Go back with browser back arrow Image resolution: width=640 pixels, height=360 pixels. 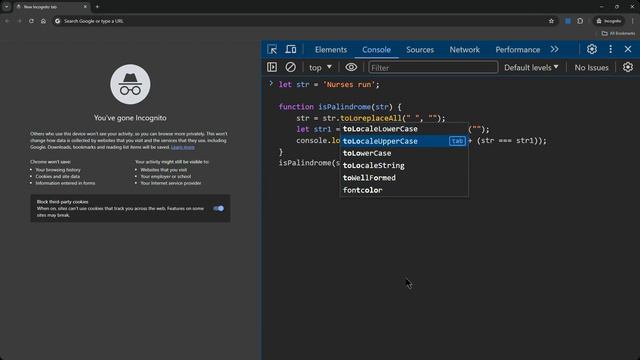[7, 21]
